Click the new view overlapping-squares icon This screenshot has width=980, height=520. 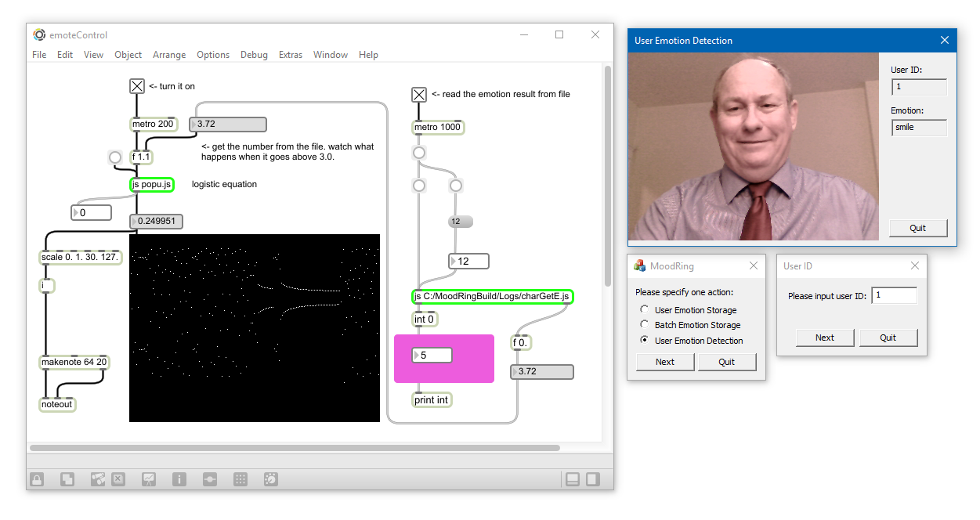[x=68, y=479]
